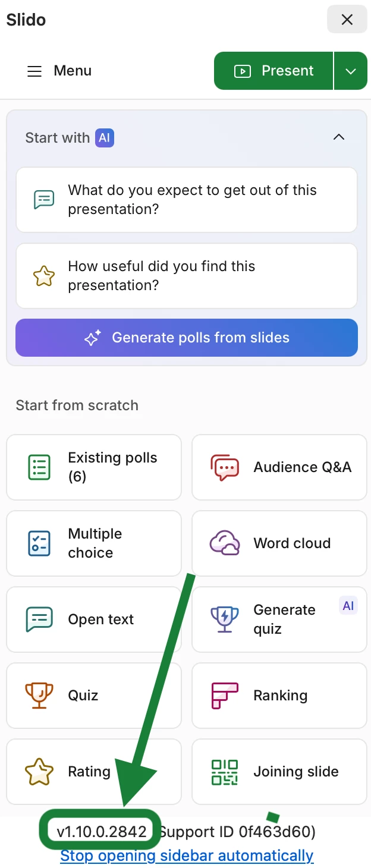This screenshot has height=868, width=371.
Task: Click Stop opening sidebar automatically link
Action: pyautogui.click(x=187, y=856)
